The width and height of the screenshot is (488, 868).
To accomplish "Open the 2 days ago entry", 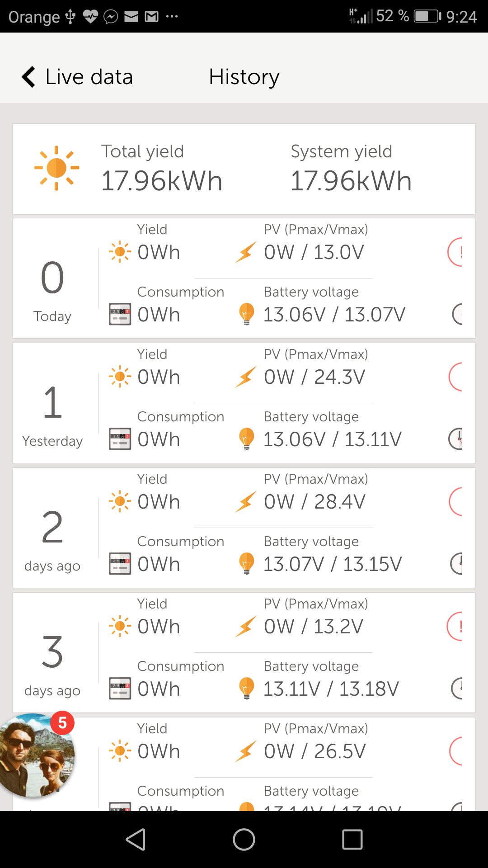I will (52, 538).
